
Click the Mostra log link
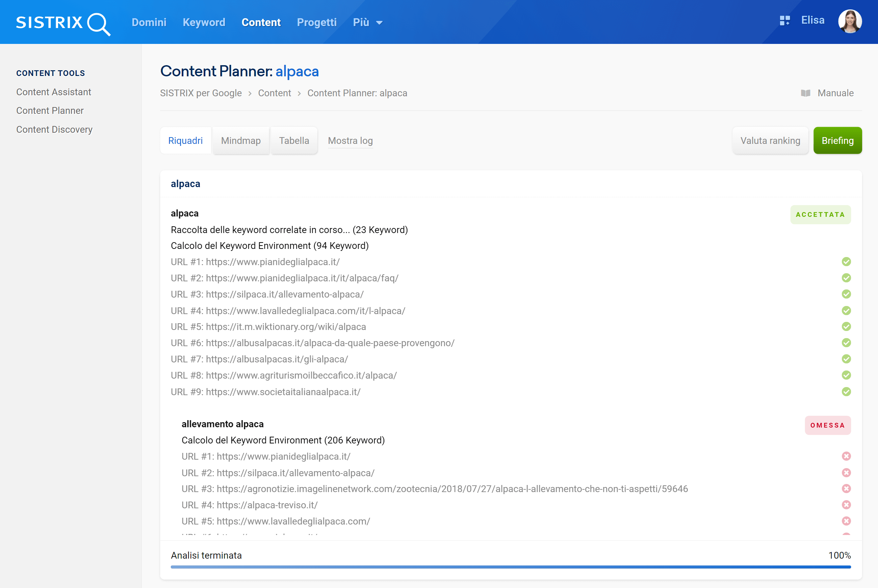click(x=350, y=140)
